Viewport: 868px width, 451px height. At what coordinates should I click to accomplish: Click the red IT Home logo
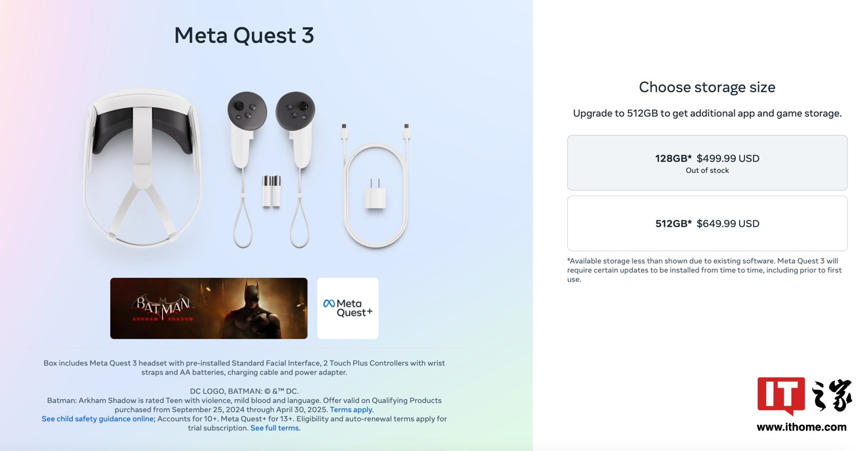(x=781, y=396)
